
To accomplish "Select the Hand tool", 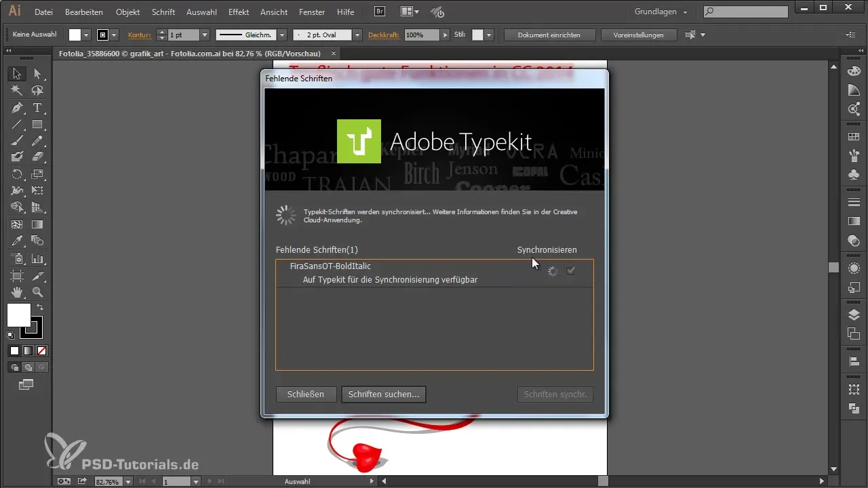I will click(17, 292).
